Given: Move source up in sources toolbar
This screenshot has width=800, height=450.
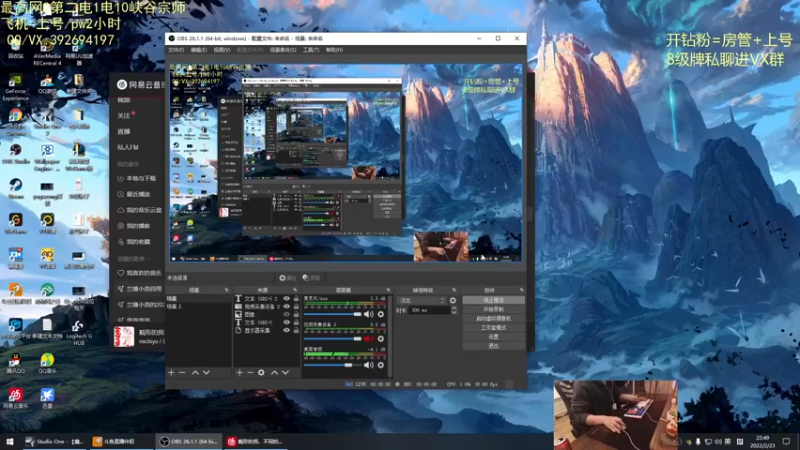Looking at the screenshot, I should coord(274,372).
